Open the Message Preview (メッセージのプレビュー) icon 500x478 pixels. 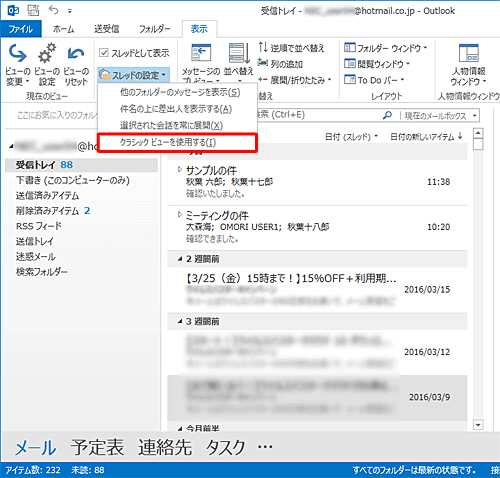201,53
